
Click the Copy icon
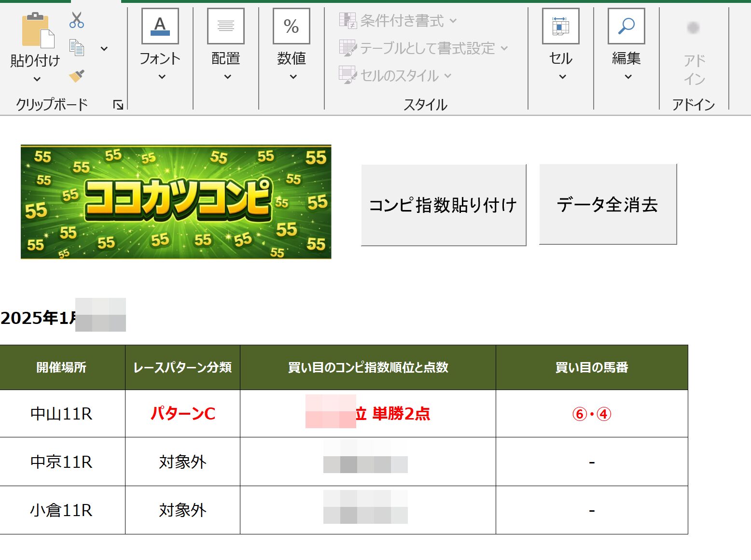coord(76,48)
